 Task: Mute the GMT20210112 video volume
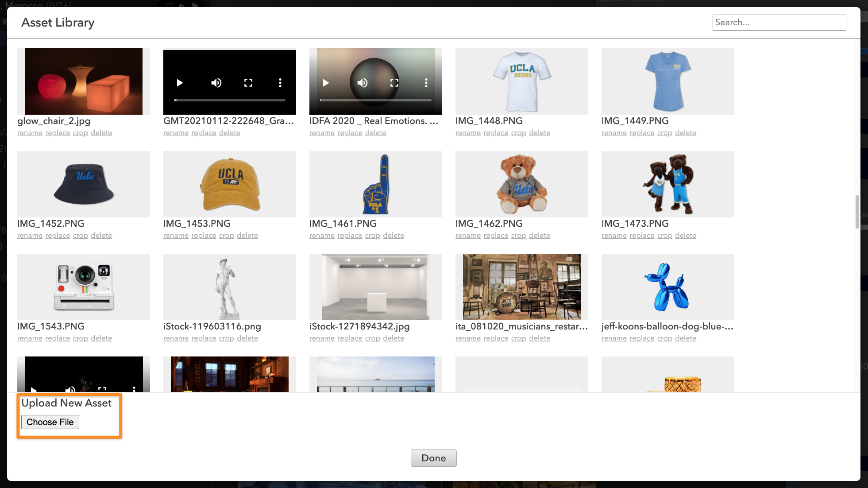216,83
